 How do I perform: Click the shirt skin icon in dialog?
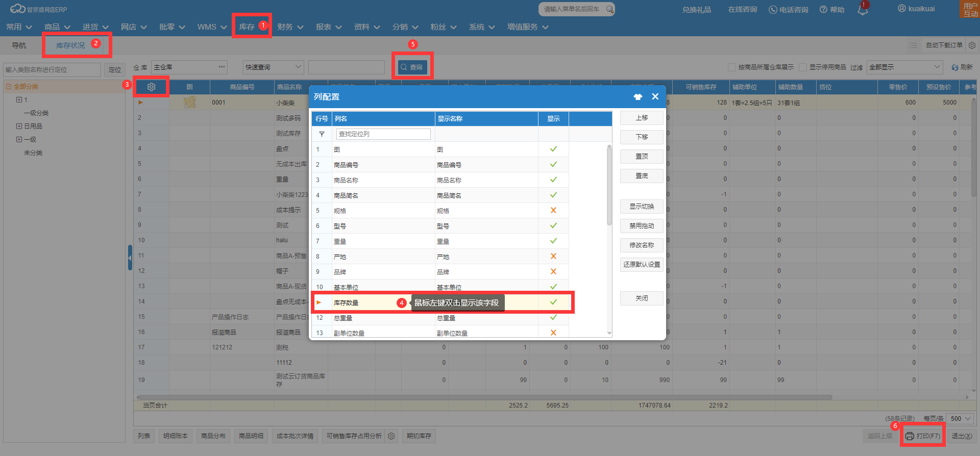tap(638, 96)
